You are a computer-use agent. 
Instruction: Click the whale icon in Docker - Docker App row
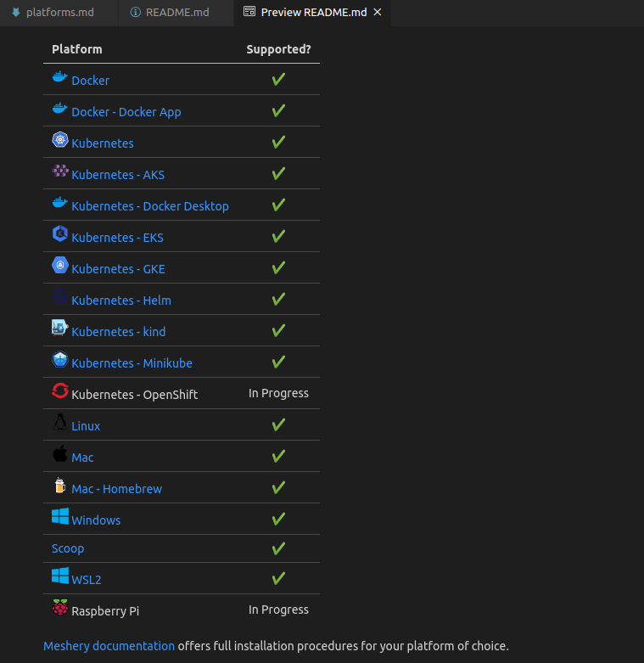60,109
